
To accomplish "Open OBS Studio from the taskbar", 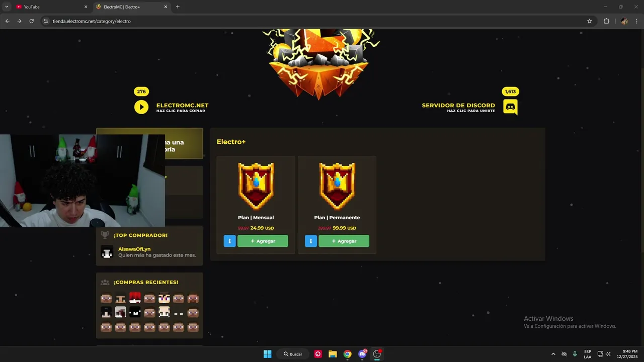I will [377, 354].
